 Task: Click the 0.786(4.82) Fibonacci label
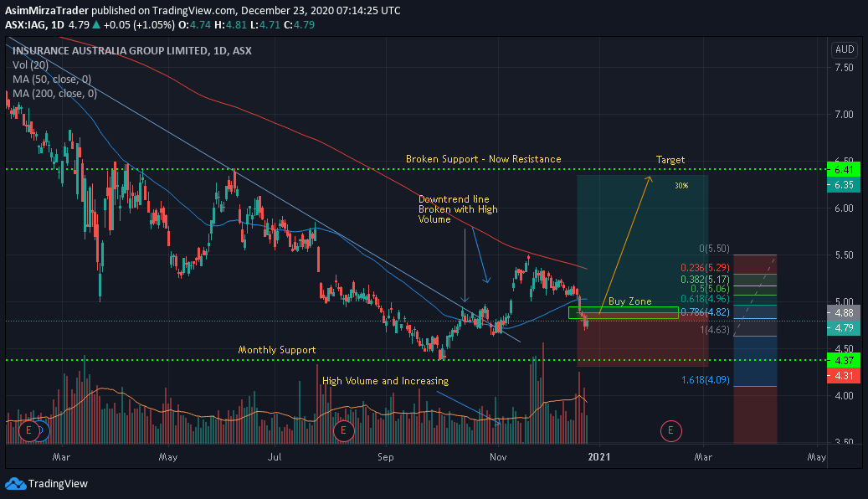(706, 311)
